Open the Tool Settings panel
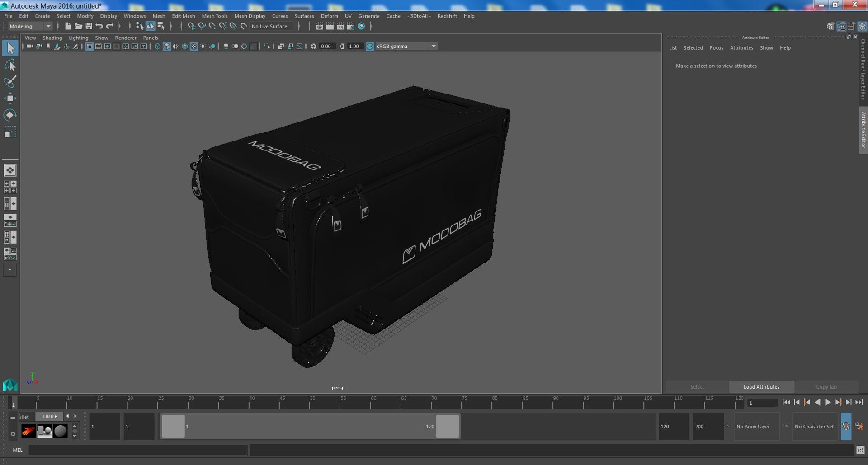868x465 pixels. tap(852, 26)
